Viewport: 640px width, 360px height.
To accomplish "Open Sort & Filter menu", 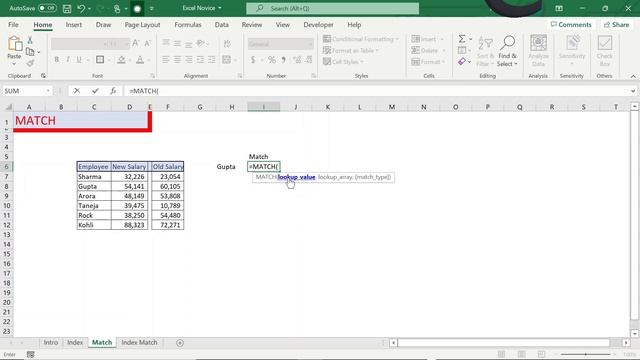I will (485, 51).
